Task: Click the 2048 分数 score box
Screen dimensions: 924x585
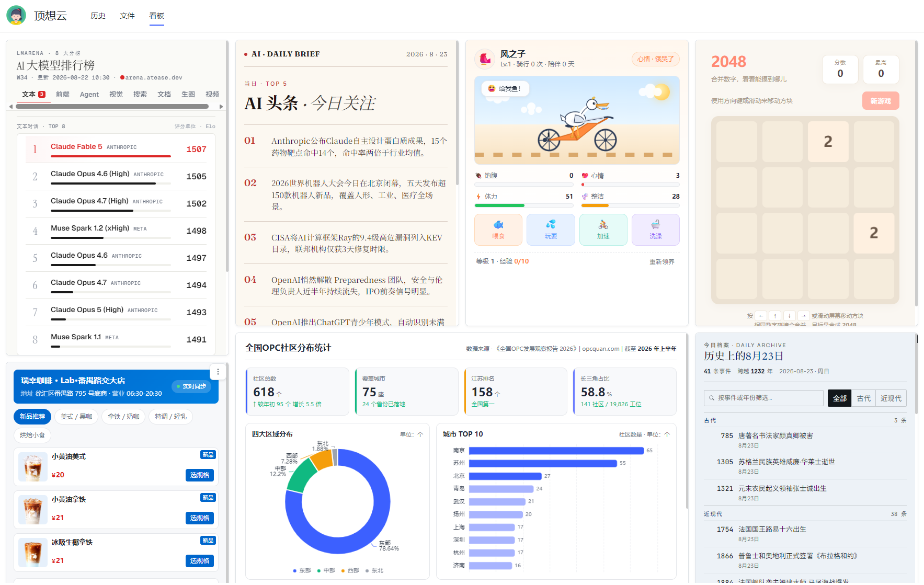Action: point(840,70)
